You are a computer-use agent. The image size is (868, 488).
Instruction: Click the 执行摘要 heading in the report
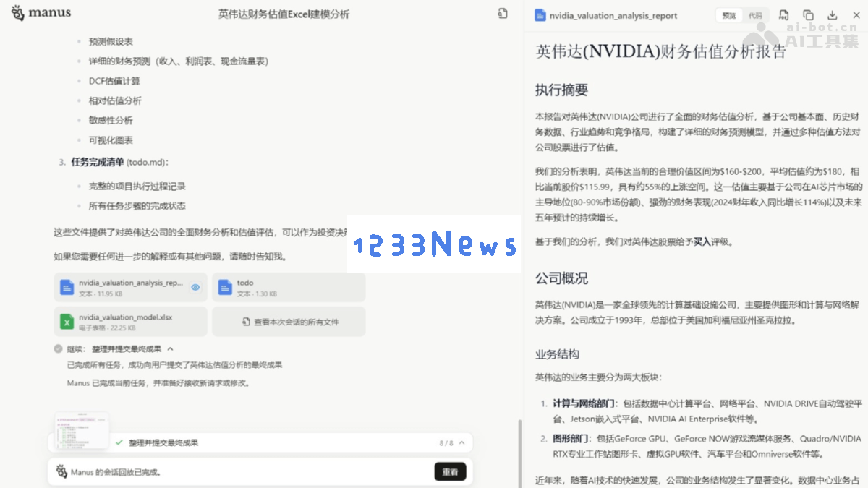pyautogui.click(x=561, y=90)
